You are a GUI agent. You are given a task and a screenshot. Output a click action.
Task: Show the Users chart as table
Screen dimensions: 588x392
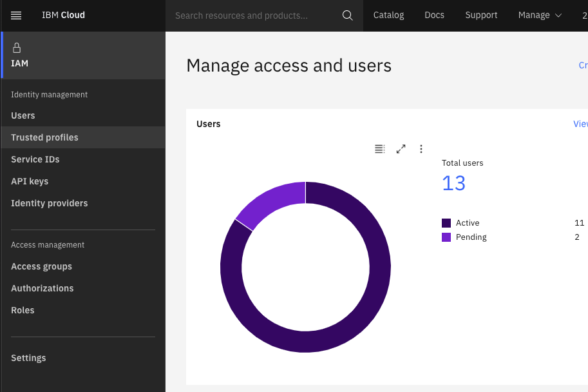tap(380, 149)
